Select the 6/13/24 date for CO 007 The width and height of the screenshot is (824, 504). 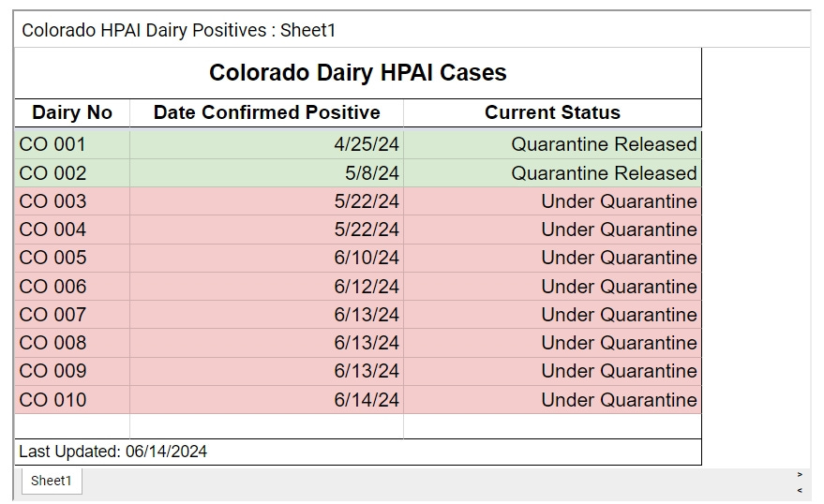click(266, 315)
